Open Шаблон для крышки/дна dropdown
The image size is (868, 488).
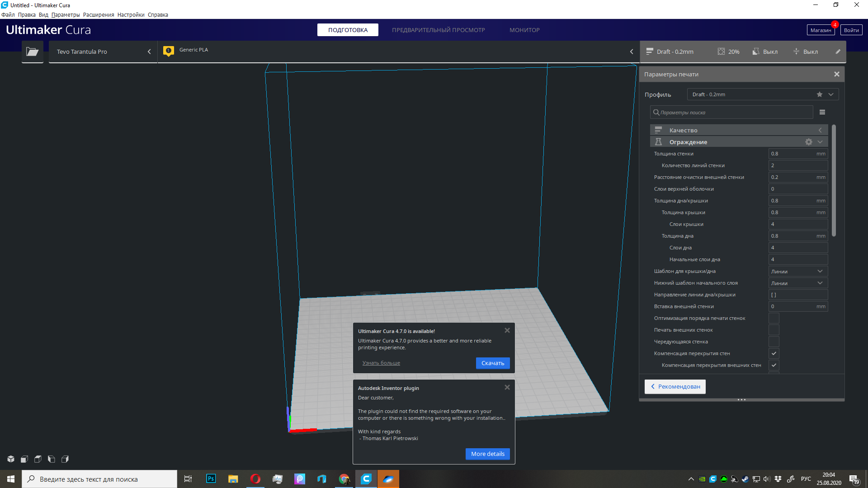point(798,271)
